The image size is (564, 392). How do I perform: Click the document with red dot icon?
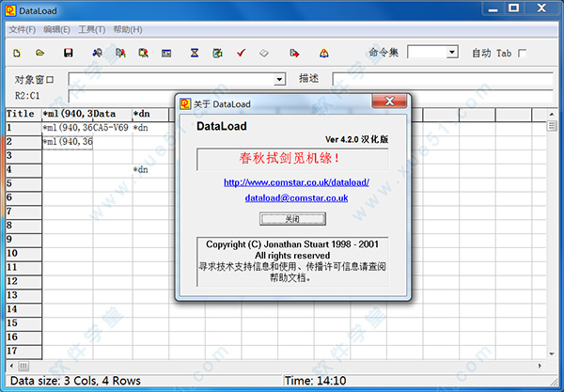point(120,53)
